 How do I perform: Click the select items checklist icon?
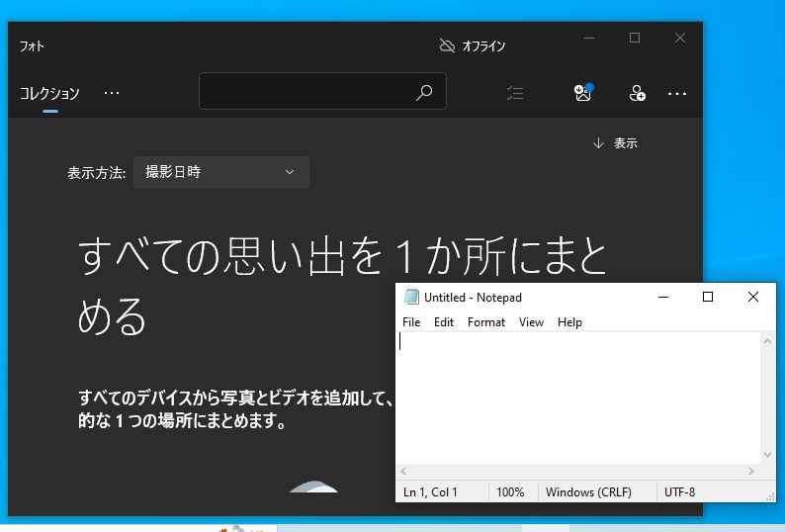point(515,93)
